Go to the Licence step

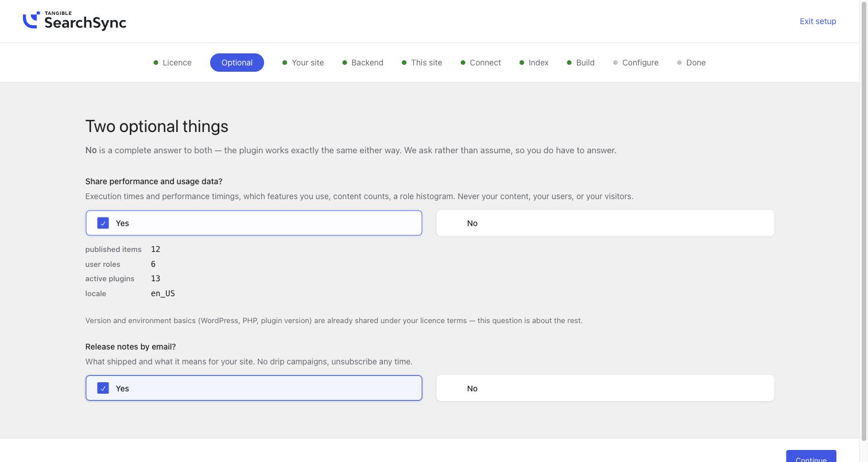point(172,63)
